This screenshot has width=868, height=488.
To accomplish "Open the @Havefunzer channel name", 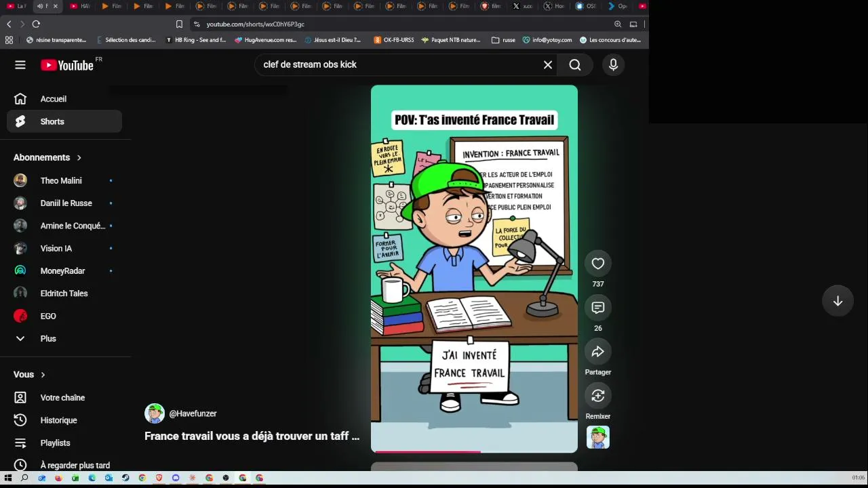I will [193, 413].
